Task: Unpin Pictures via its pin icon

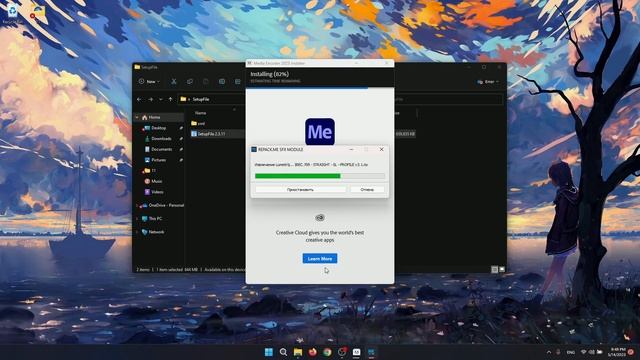Action: [x=181, y=160]
